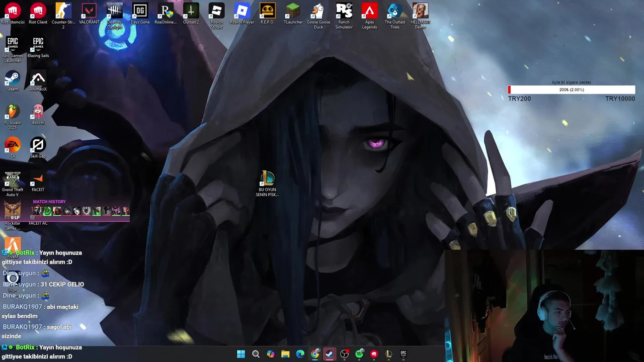Select the RiseOnline desktop shortcut
The image size is (644, 362).
[166, 14]
